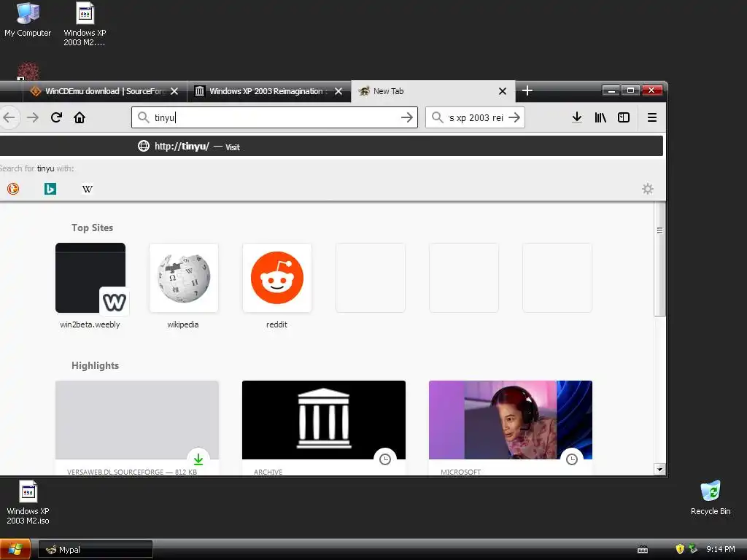Click the address bar containing tinyu
The width and height of the screenshot is (747, 560).
pos(274,117)
